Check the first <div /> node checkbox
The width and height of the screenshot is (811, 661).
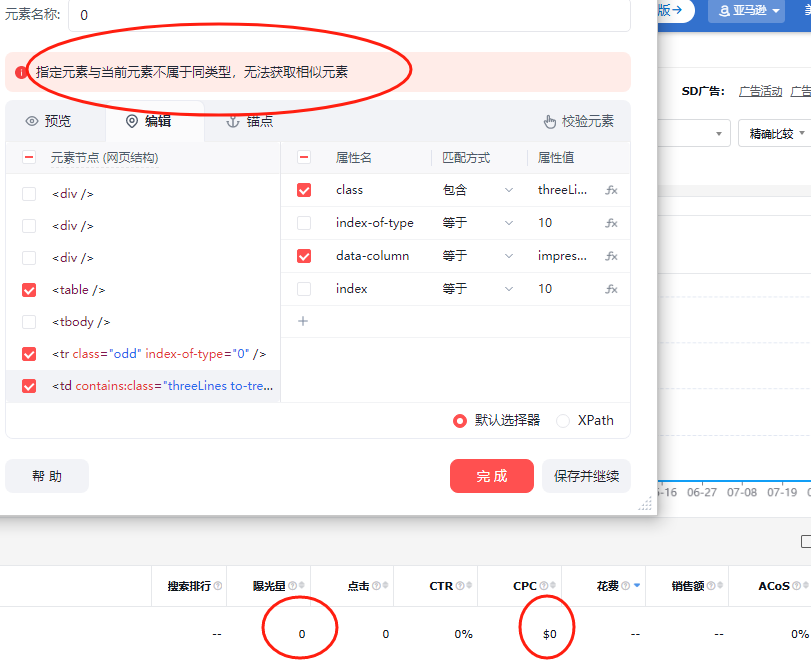(29, 194)
